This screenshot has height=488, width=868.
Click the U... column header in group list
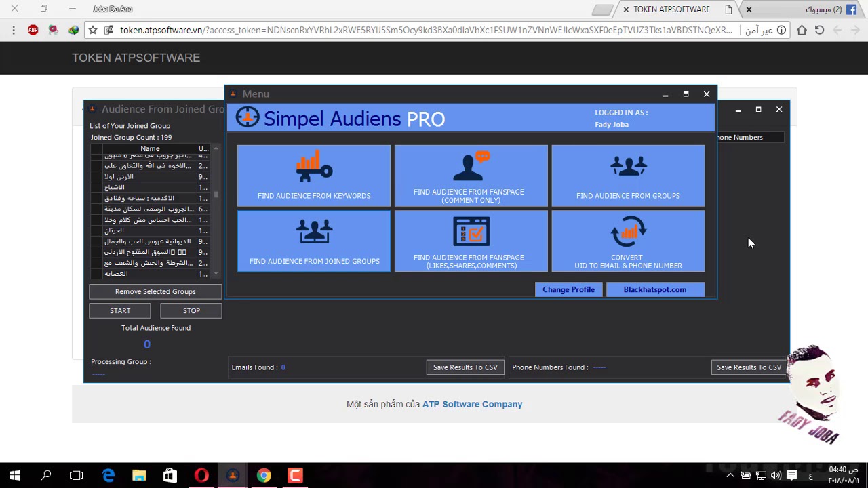pyautogui.click(x=203, y=148)
